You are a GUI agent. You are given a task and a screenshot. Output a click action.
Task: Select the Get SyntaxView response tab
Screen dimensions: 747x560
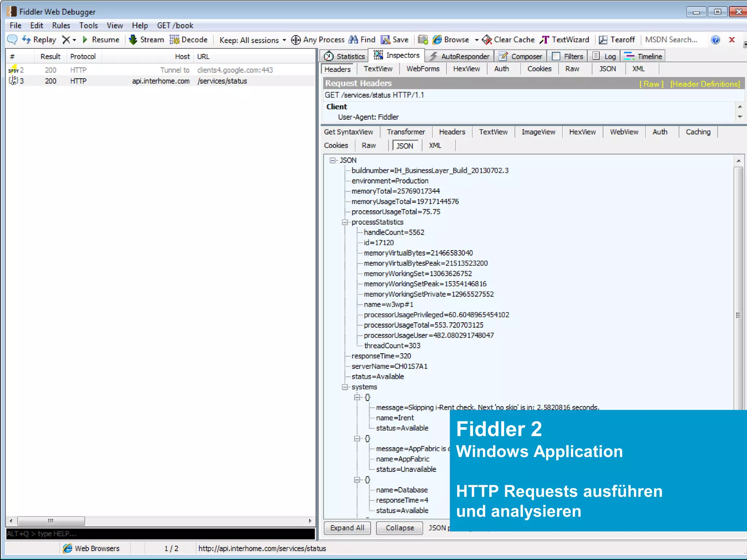348,132
